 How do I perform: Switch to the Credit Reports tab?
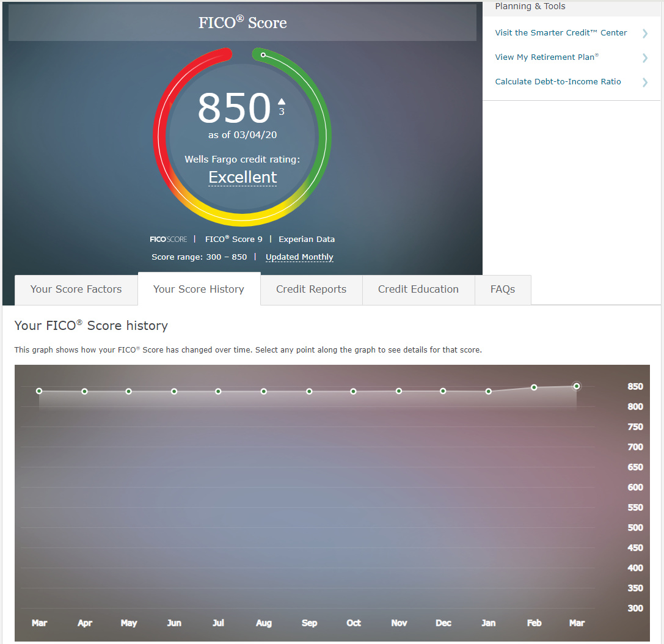point(312,290)
